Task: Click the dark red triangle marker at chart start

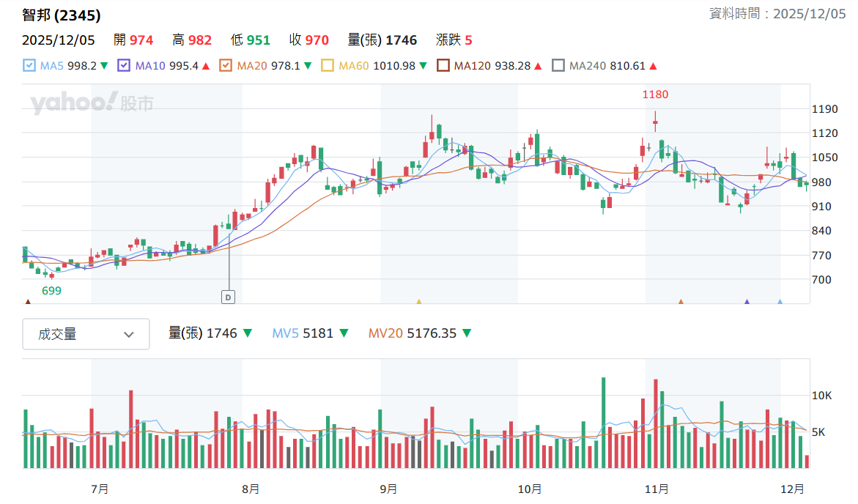Action: click(x=28, y=301)
